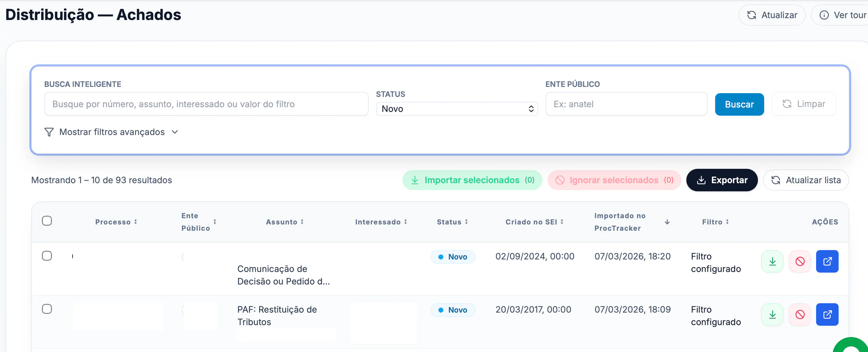Expand Mostrar filtros avançados chevron
868x352 pixels.
pos(174,132)
